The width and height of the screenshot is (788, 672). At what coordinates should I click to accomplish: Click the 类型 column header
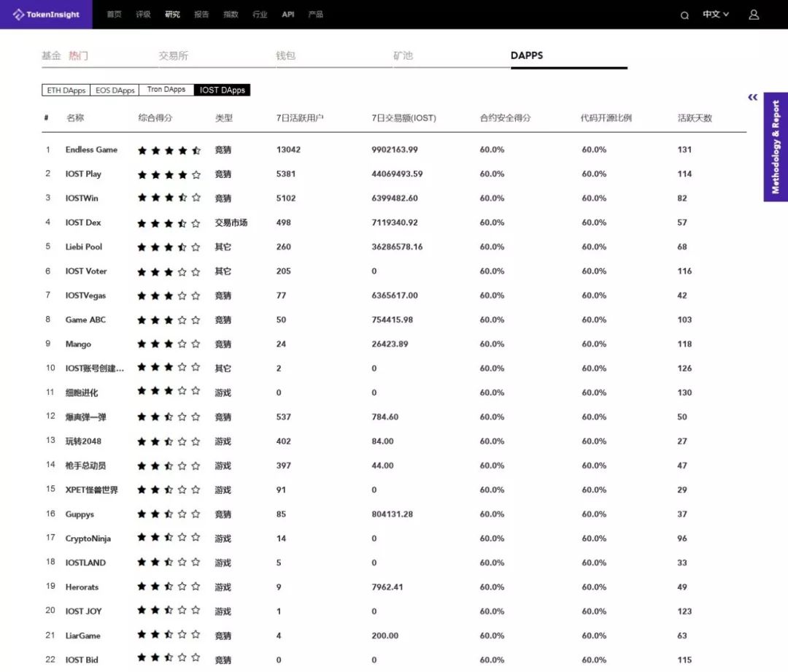[224, 117]
